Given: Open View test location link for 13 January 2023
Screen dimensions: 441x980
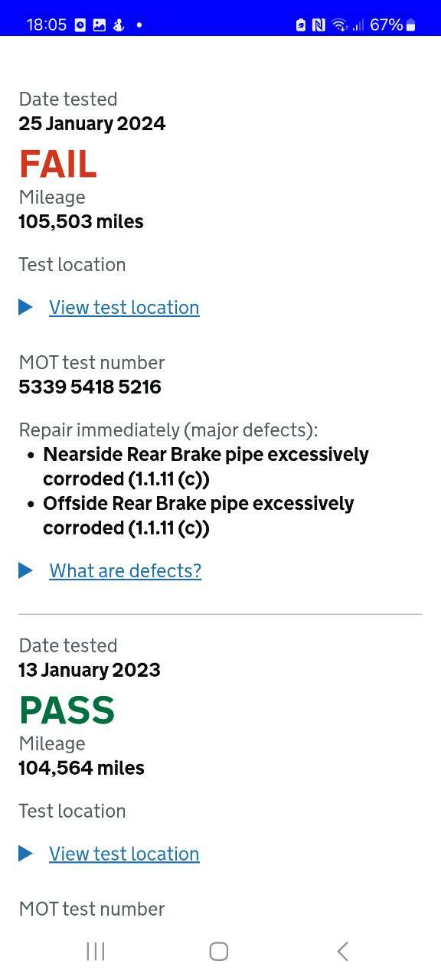Looking at the screenshot, I should pyautogui.click(x=124, y=854).
